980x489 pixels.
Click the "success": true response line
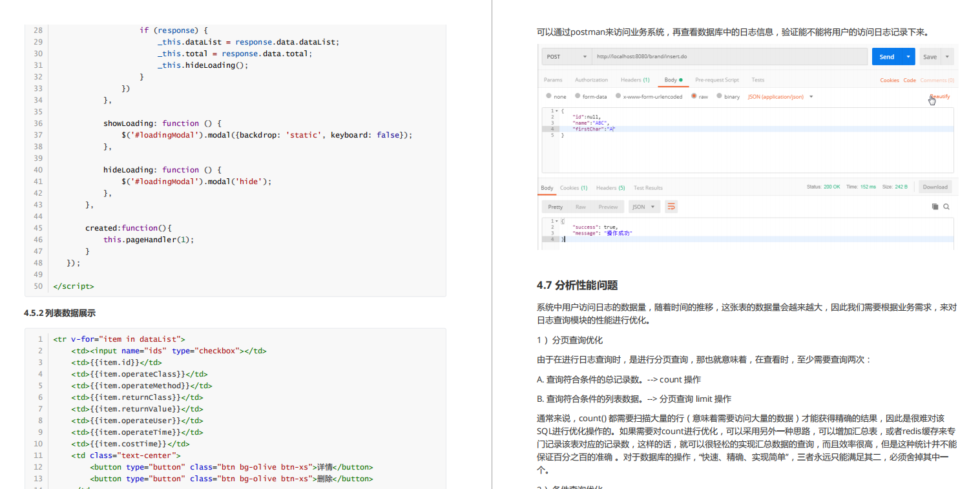point(595,227)
